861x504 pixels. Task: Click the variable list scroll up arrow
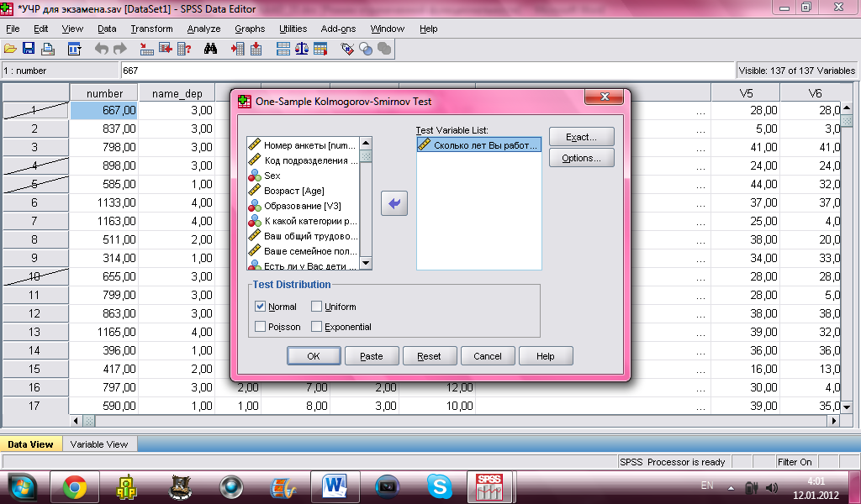366,143
